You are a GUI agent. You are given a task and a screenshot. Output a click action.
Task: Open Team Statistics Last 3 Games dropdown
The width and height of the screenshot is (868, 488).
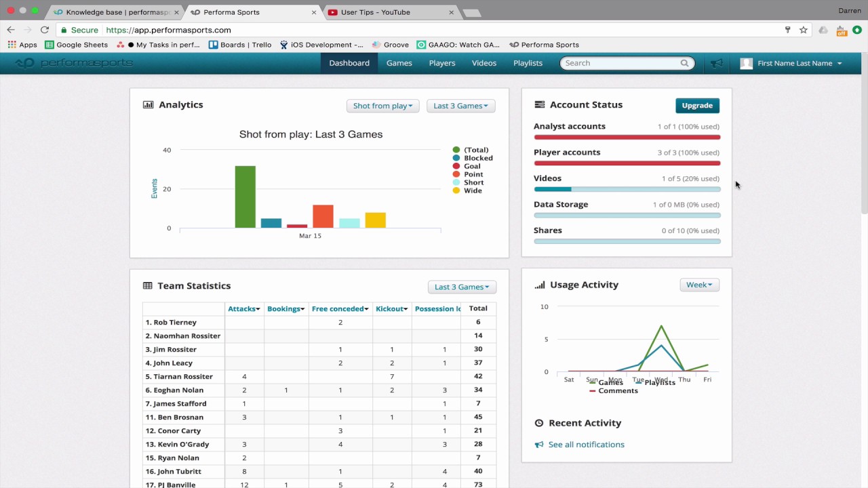(462, 287)
